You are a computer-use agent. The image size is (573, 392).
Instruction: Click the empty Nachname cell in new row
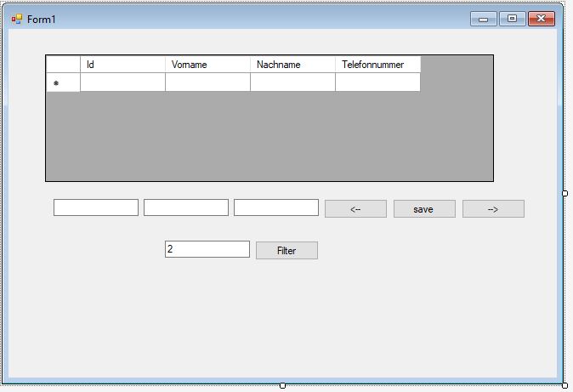292,82
